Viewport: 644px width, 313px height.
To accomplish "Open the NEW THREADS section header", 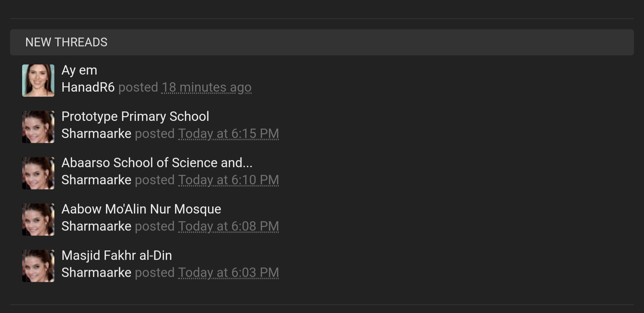I will (x=66, y=42).
